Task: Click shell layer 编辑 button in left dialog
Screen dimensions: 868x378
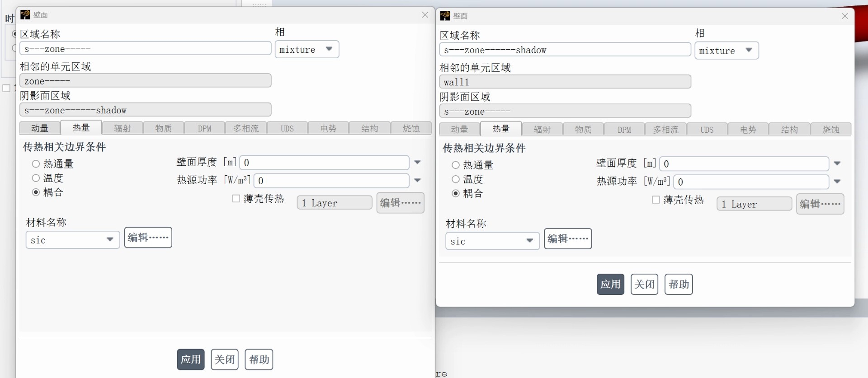Action: [401, 203]
